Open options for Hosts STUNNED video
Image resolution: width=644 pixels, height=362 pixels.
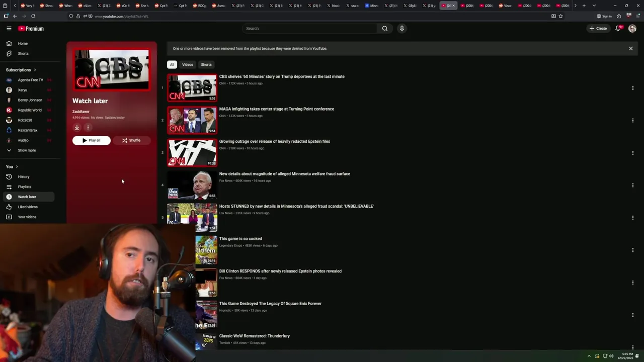pos(632,218)
